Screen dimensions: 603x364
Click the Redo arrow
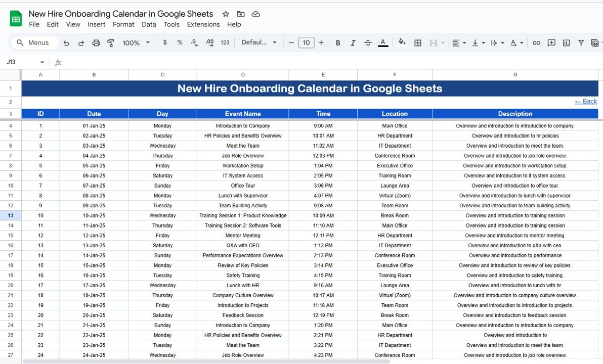[81, 43]
